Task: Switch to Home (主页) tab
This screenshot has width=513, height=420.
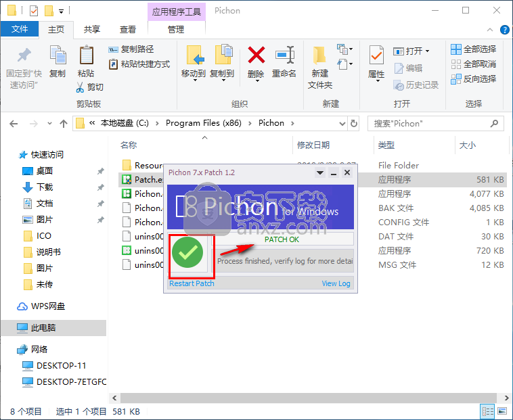Action: click(x=56, y=30)
